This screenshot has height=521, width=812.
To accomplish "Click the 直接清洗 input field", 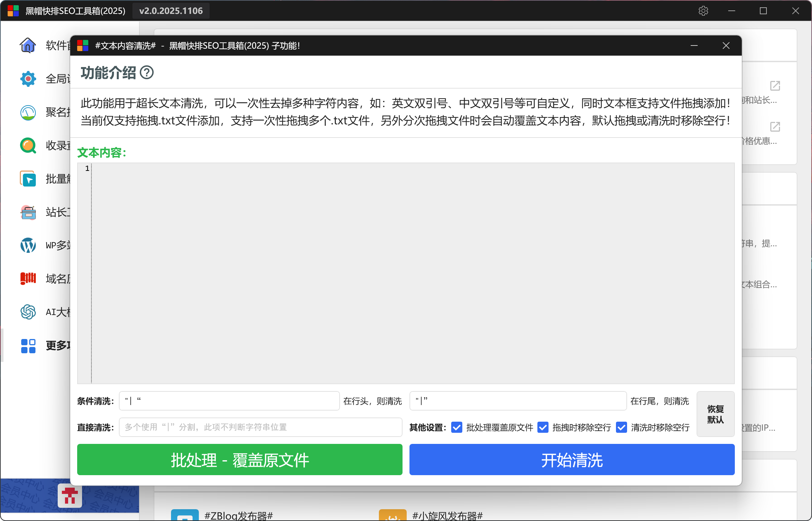I will tap(260, 427).
